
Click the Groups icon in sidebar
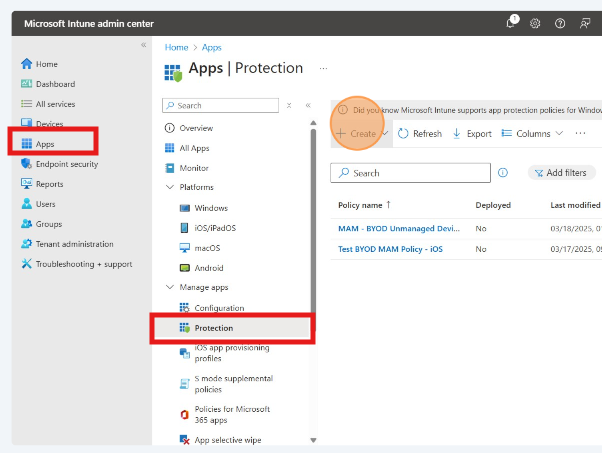26,223
